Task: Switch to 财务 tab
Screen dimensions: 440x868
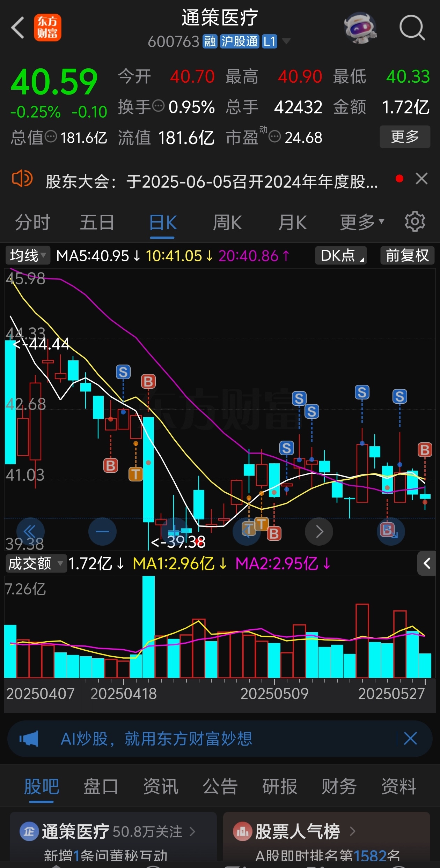Action: point(339,786)
